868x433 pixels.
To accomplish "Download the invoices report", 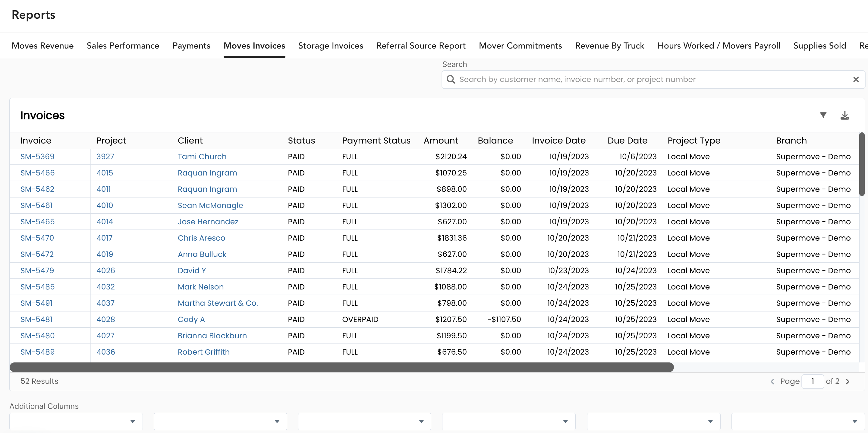I will click(845, 115).
